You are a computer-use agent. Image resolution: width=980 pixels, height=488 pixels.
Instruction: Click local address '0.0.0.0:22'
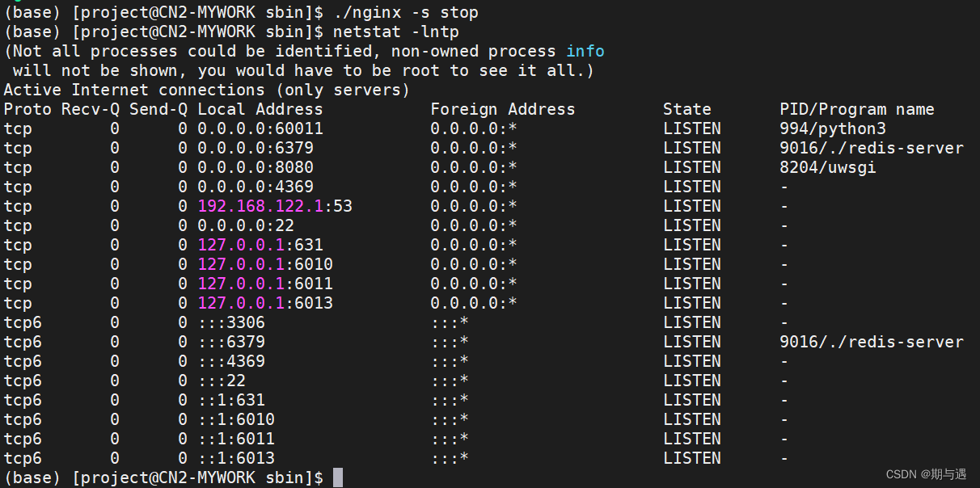(x=246, y=226)
